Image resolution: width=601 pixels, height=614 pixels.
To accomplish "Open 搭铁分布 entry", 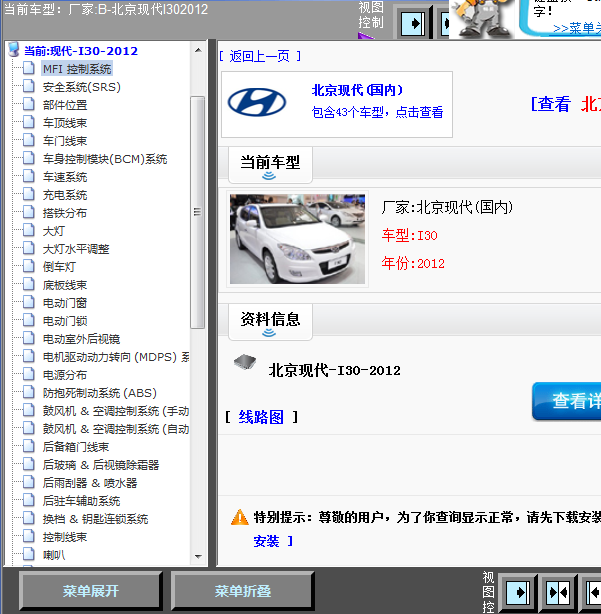I will point(65,213).
